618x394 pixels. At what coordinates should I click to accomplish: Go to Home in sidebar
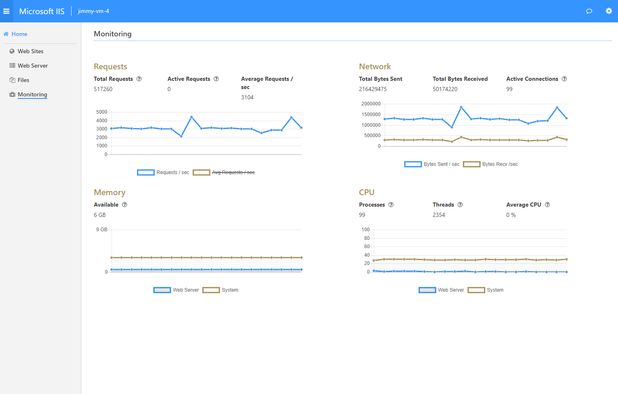coord(19,34)
